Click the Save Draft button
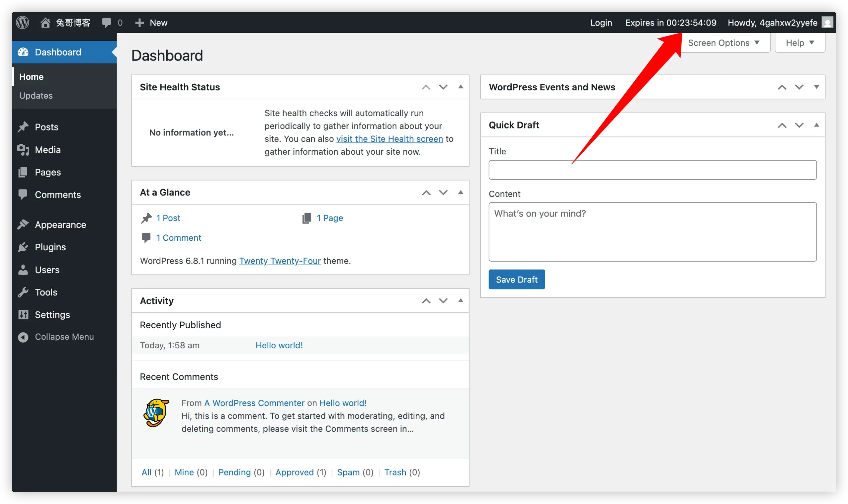The image size is (848, 504). coord(517,279)
